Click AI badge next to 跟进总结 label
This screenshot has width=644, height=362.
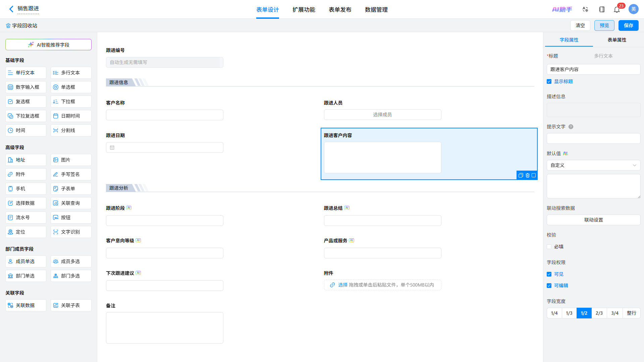point(347,208)
